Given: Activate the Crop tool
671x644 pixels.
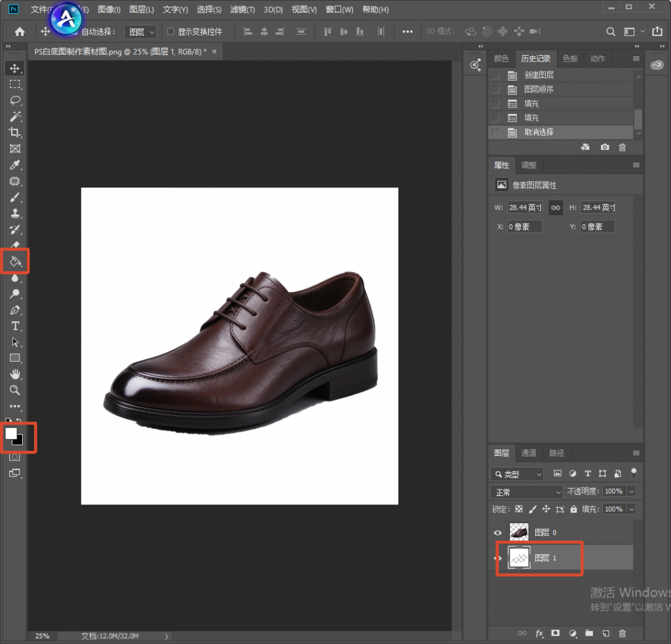Looking at the screenshot, I should pos(15,132).
